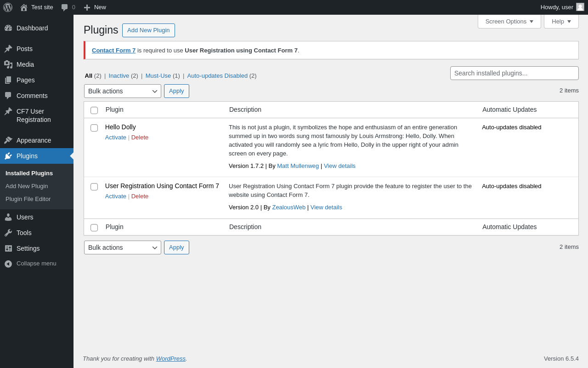The image size is (588, 368).
Task: Click the WordPress logo icon
Action: [8, 7]
